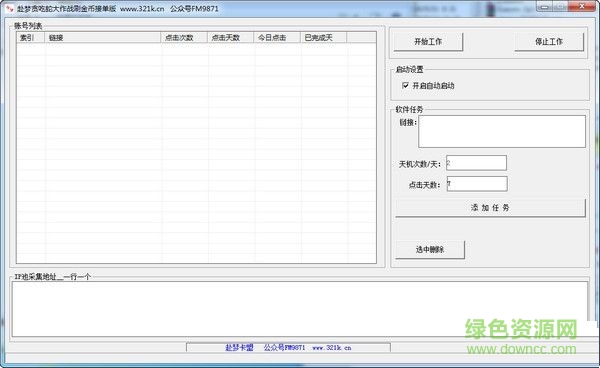Focus the 点击次数/天 input field
This screenshot has height=368, width=600.
point(476,163)
